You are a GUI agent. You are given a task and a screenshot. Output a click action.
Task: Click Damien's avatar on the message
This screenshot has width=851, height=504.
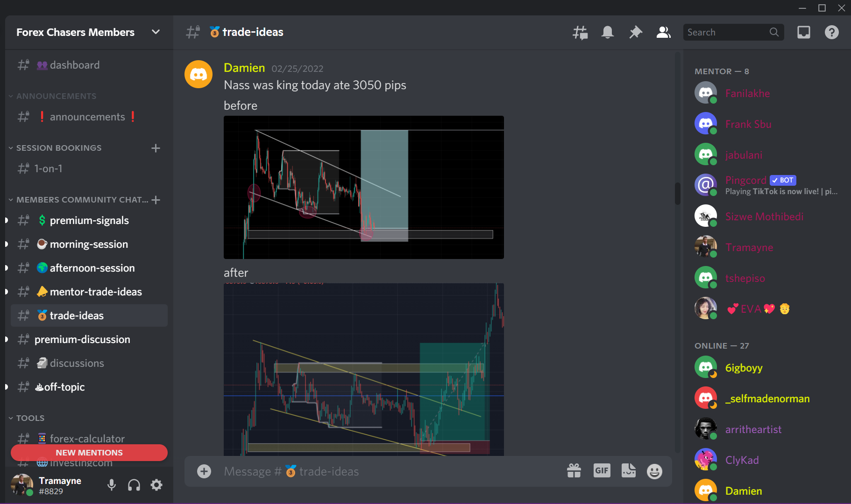pyautogui.click(x=199, y=74)
